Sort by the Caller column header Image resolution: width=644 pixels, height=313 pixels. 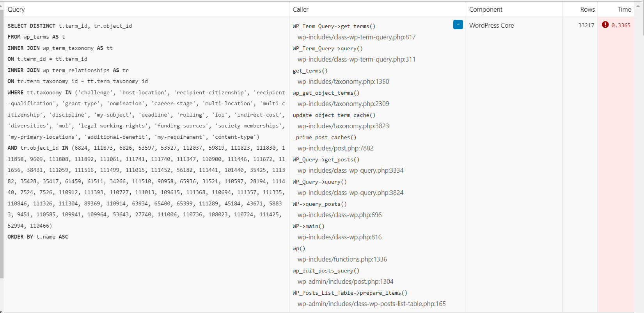(300, 9)
